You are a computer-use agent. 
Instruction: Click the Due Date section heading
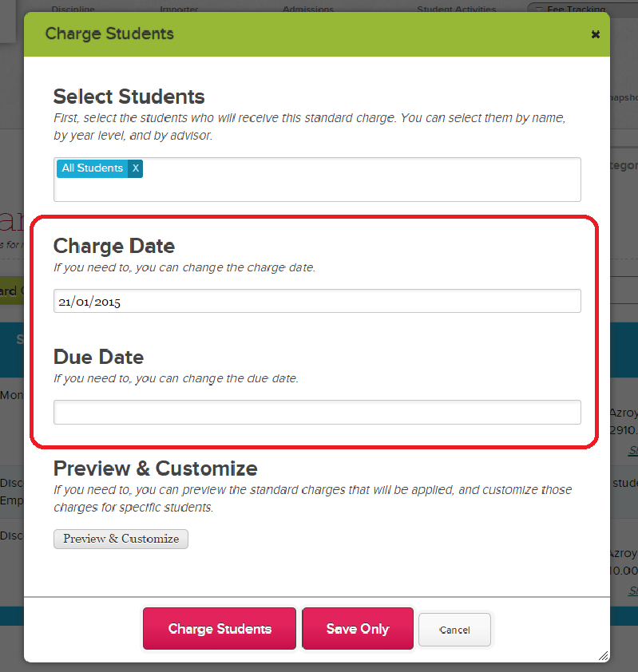tap(98, 357)
